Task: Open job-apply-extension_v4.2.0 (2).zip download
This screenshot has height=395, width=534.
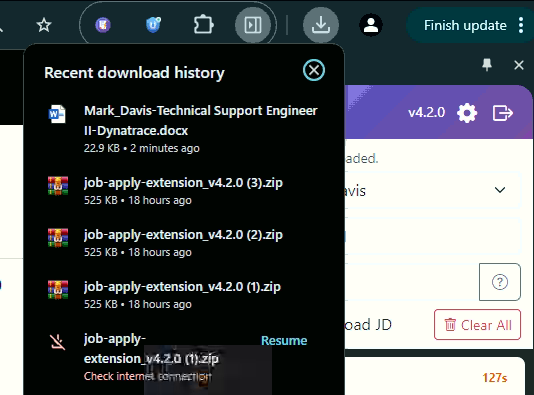Action: click(x=184, y=243)
